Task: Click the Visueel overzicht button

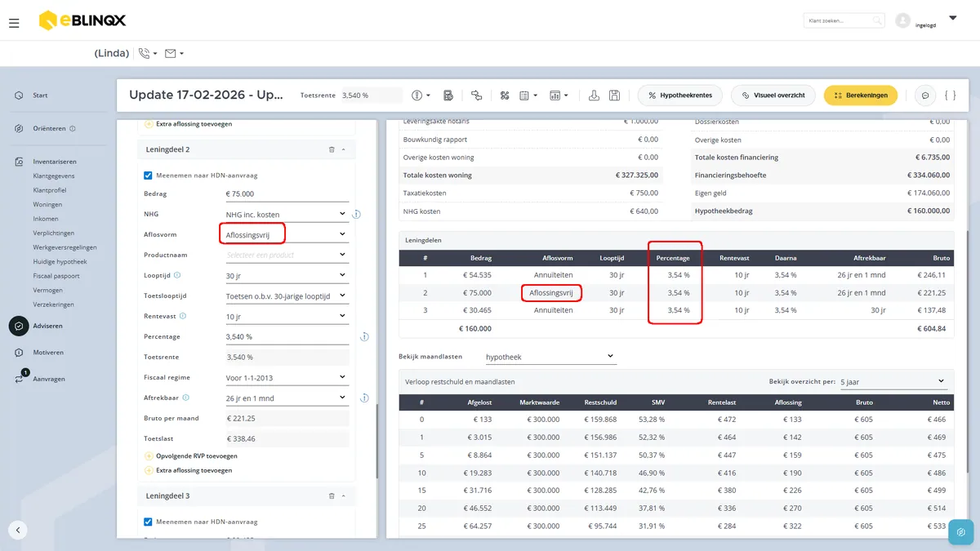Action: (x=773, y=96)
